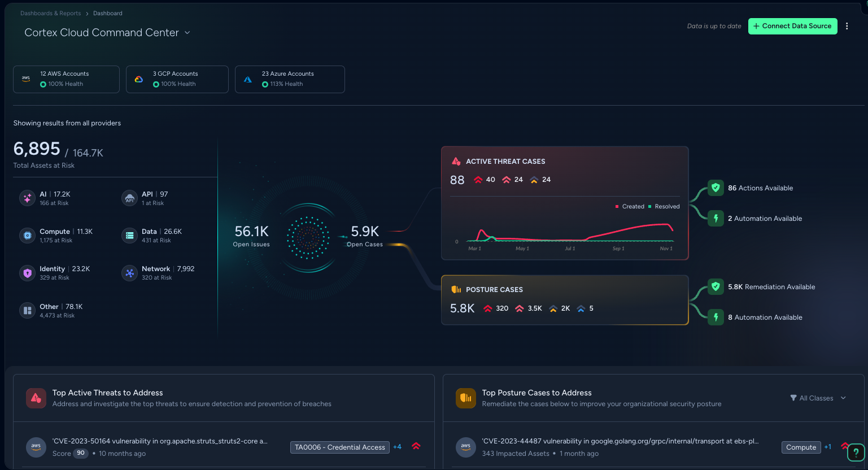Click the 4,473 at Risk Other text
Image resolution: width=868 pixels, height=470 pixels.
[x=57, y=316]
